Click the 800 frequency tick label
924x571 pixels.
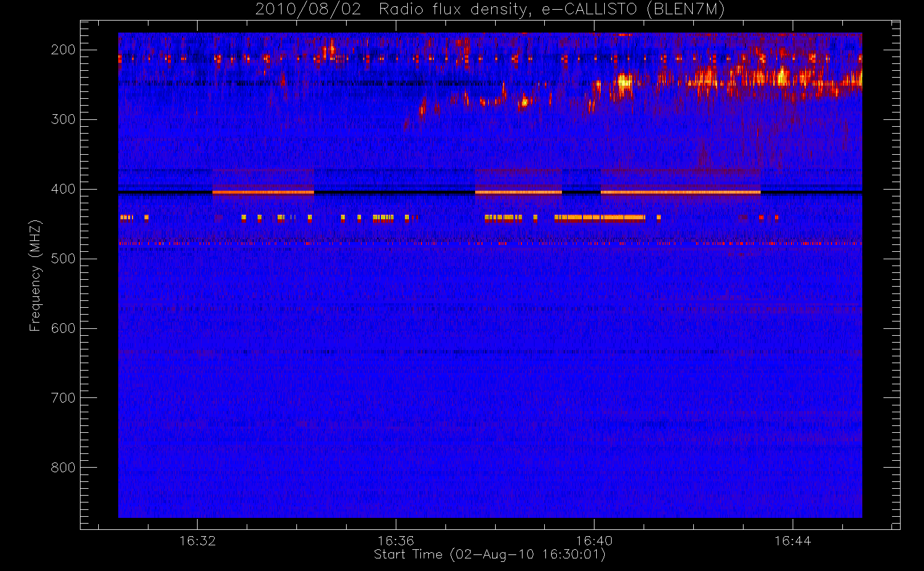(x=63, y=468)
